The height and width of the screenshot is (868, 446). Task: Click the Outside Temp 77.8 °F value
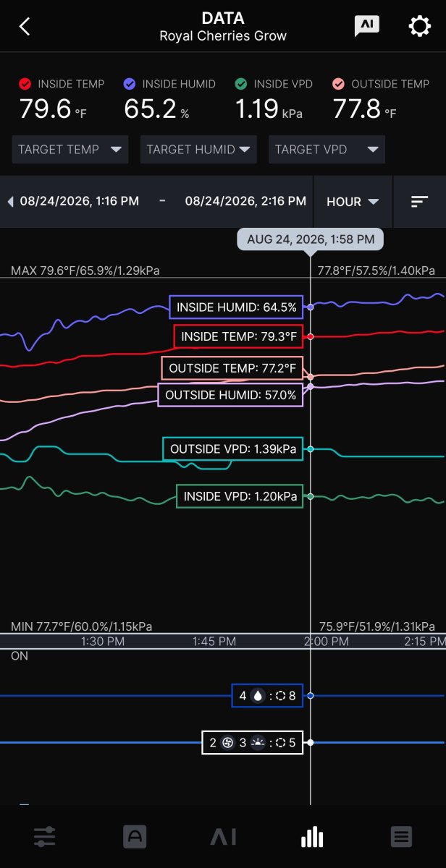pos(365,110)
